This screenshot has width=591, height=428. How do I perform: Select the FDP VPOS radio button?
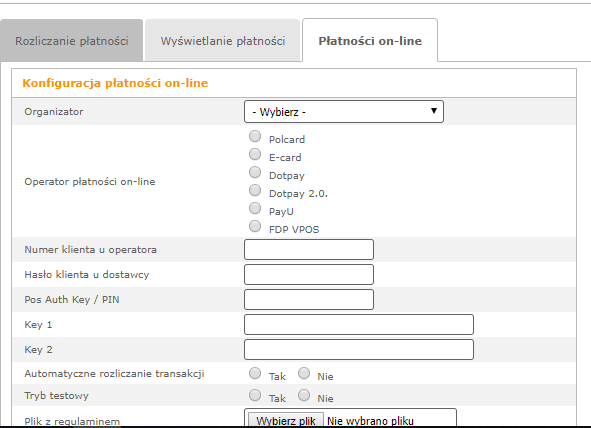(255, 226)
